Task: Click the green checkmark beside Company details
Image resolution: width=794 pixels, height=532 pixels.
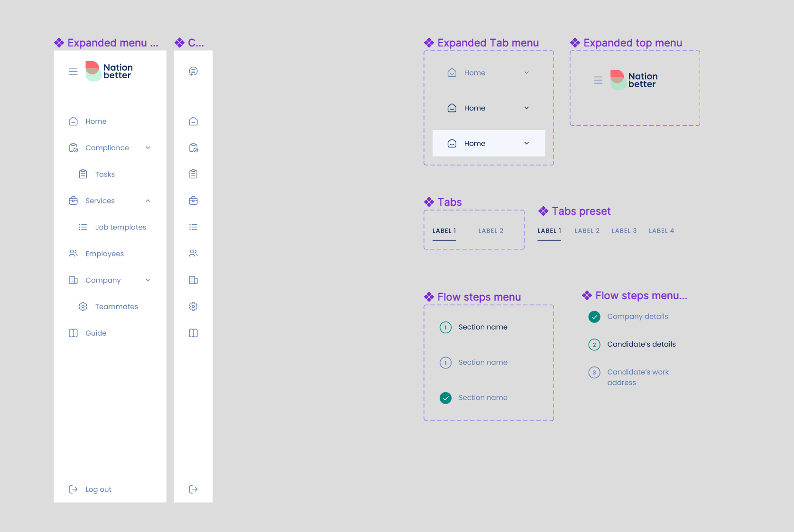Action: 594,317
